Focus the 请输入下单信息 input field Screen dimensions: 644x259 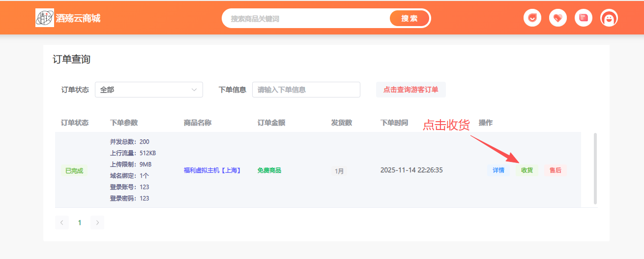click(x=306, y=90)
